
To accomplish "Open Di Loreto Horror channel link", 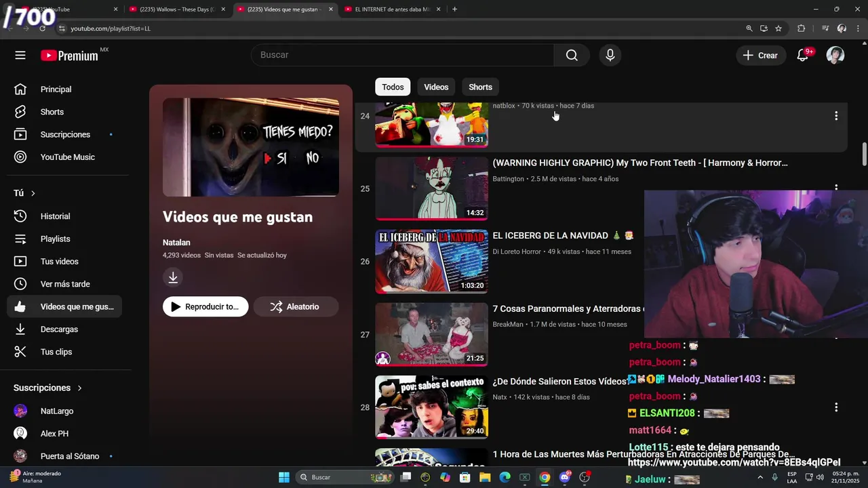I will [x=517, y=251].
